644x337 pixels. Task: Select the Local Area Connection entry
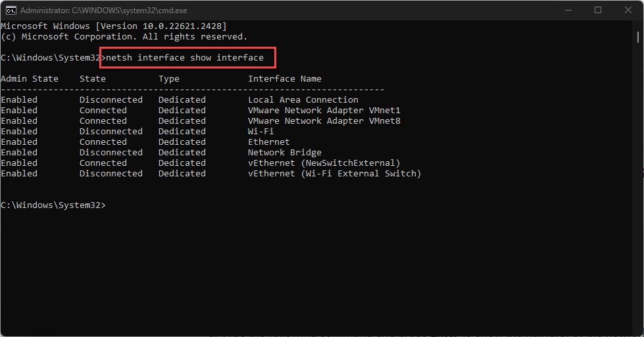point(303,100)
